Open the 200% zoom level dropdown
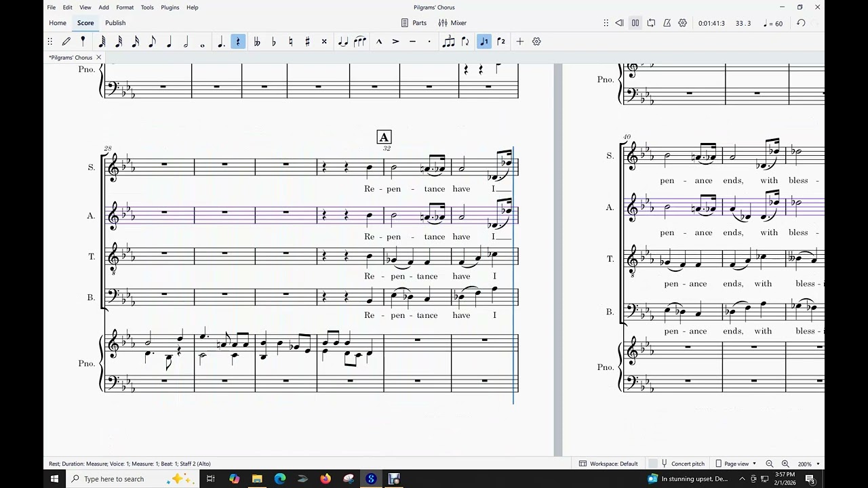The height and width of the screenshot is (488, 868). (x=808, y=464)
